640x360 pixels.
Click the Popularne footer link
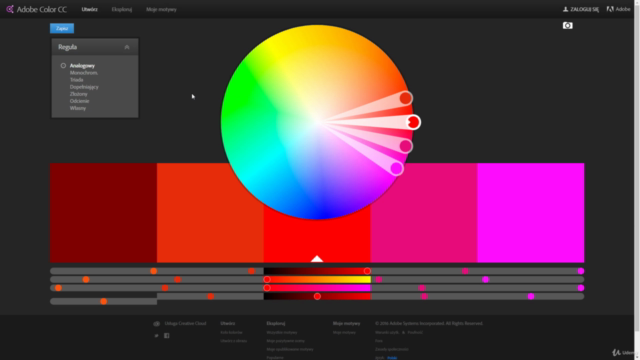point(275,358)
